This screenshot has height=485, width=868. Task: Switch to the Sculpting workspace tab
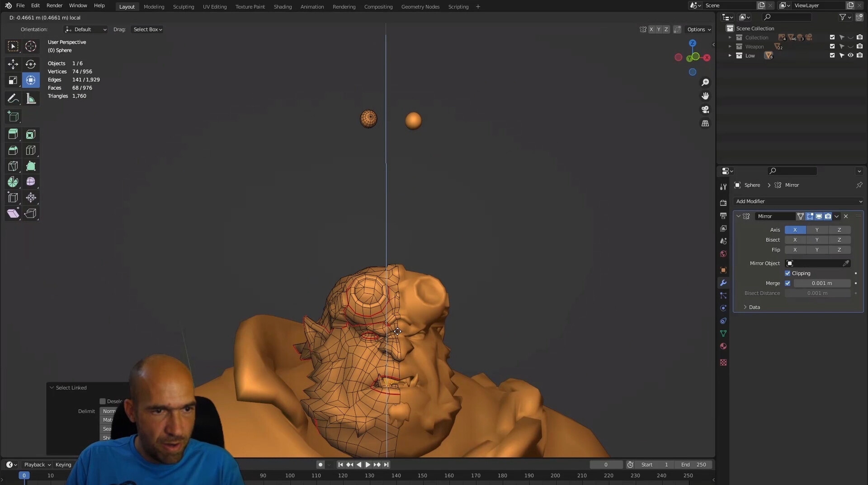183,6
